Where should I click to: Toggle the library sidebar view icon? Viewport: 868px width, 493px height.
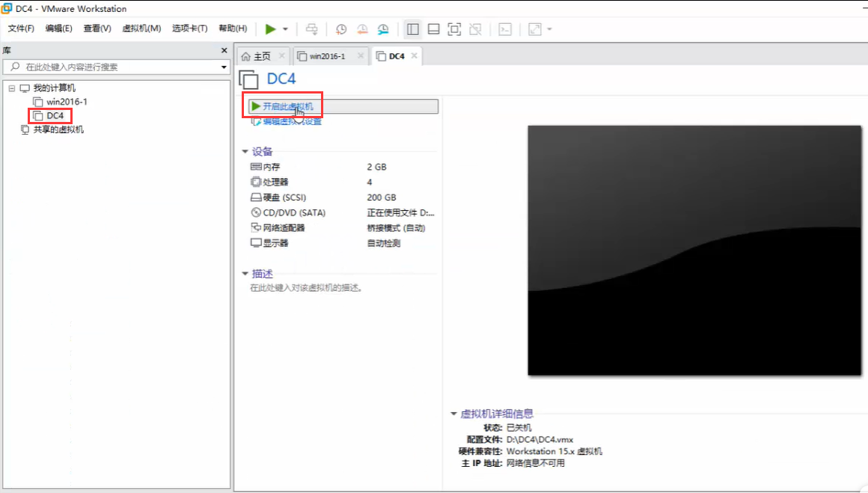pos(413,28)
